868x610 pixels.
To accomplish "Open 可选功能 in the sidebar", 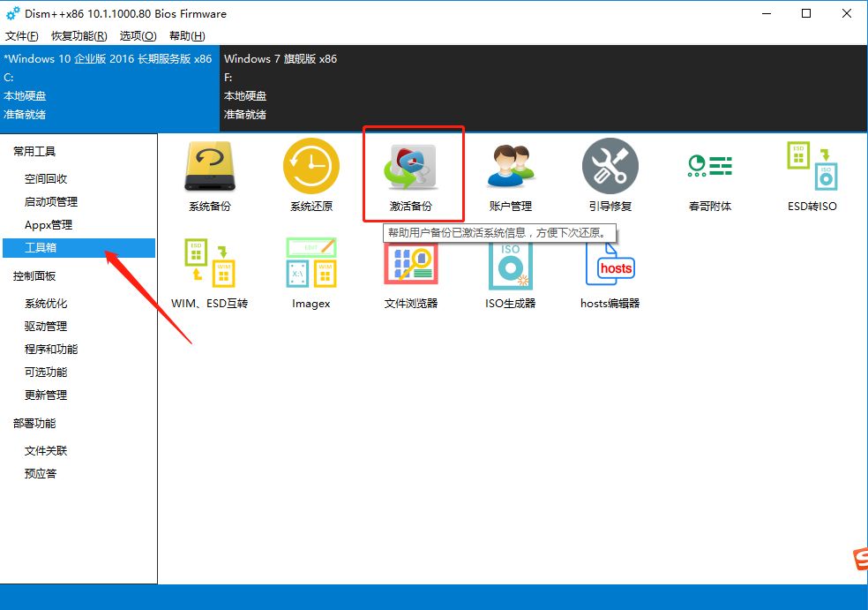I will coord(45,373).
